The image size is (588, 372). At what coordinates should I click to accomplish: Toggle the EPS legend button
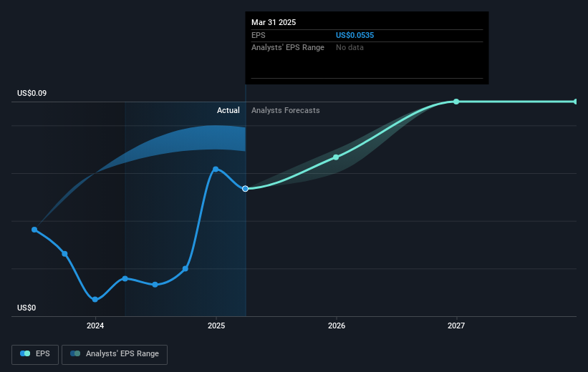(x=35, y=354)
